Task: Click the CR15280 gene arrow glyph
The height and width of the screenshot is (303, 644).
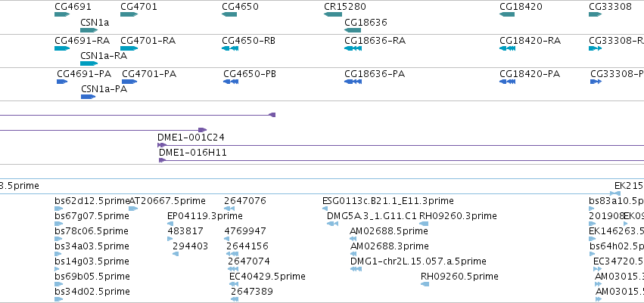Action: point(333,14)
